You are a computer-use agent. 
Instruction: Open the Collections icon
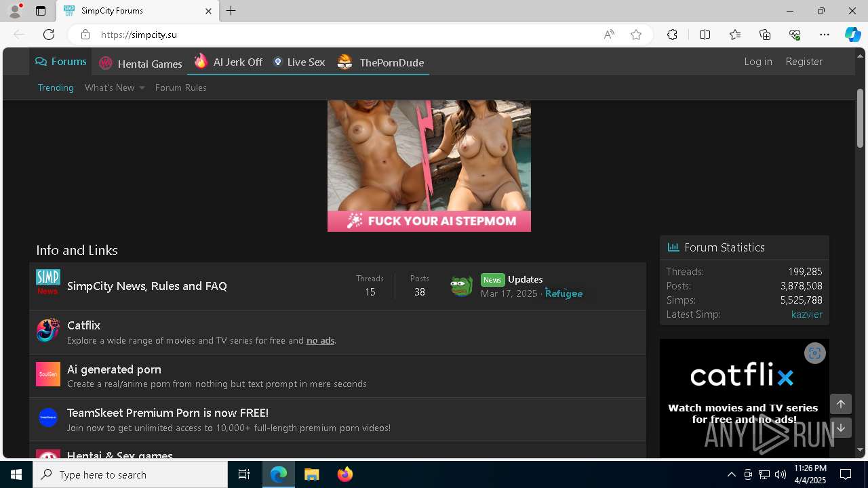coord(765,35)
